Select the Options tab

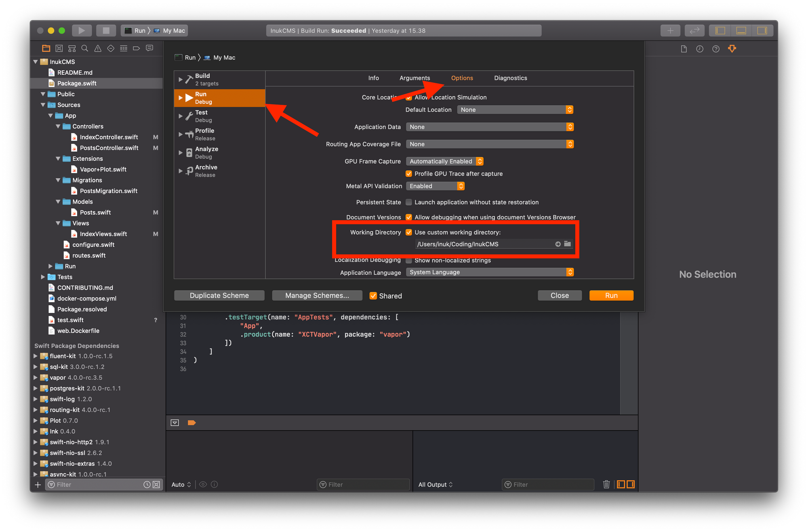point(462,78)
